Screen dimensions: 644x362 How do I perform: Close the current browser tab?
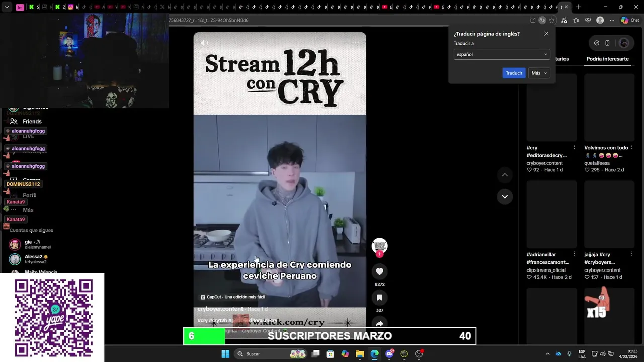pos(566,7)
